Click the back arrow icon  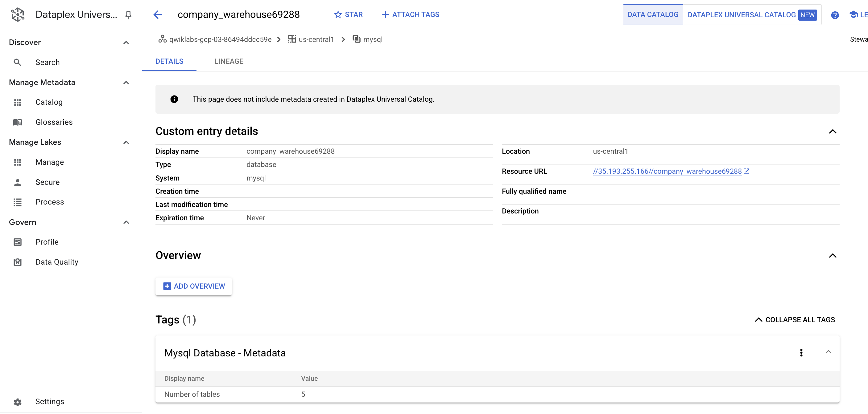point(158,14)
